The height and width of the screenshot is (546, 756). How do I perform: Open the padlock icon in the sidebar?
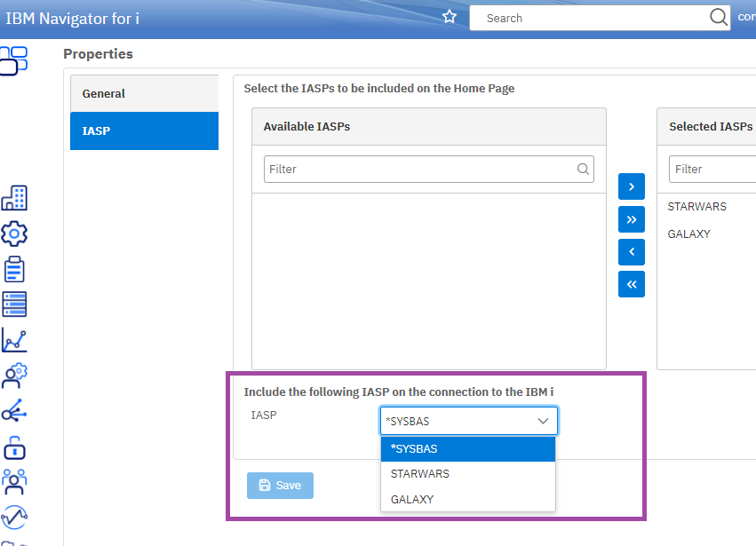(14, 447)
